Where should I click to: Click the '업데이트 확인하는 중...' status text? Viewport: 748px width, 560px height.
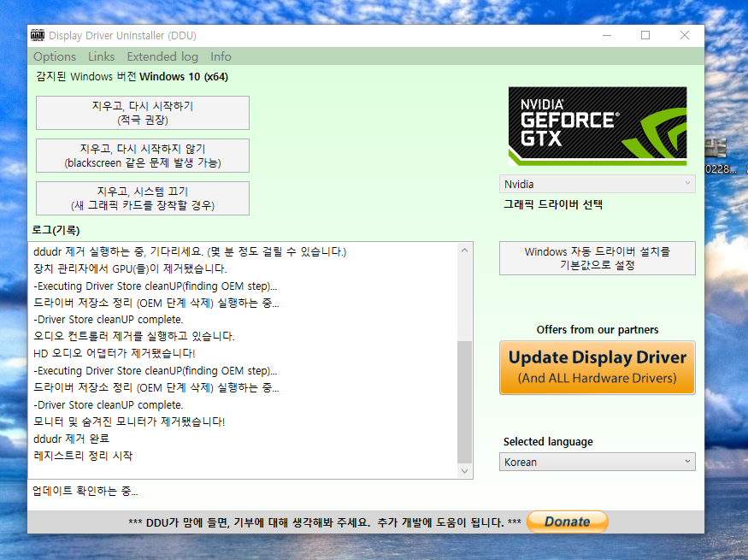(x=85, y=491)
